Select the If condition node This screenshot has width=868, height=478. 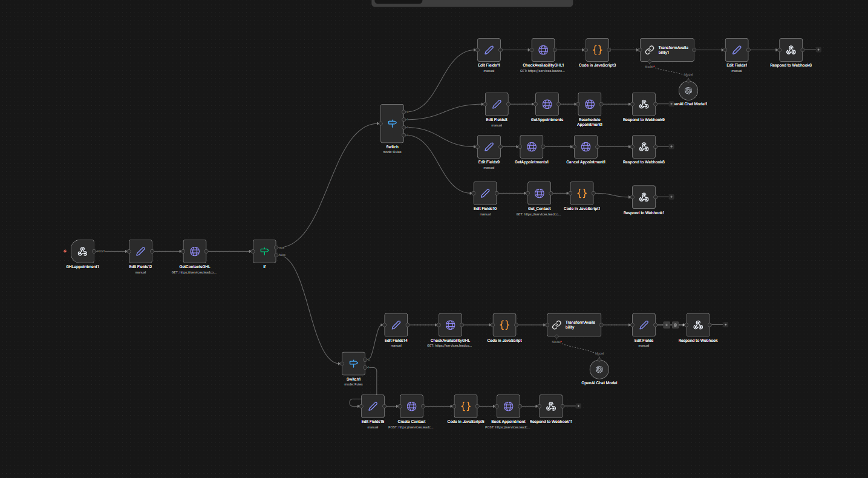point(264,251)
